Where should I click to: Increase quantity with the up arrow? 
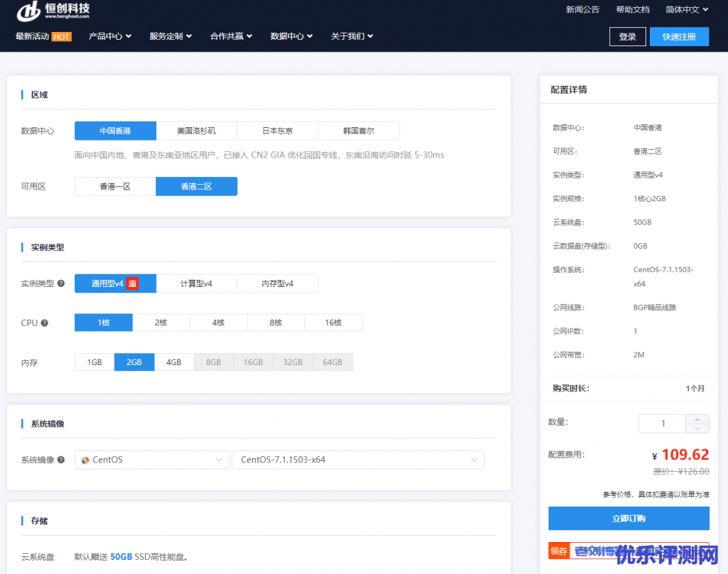pyautogui.click(x=697, y=419)
